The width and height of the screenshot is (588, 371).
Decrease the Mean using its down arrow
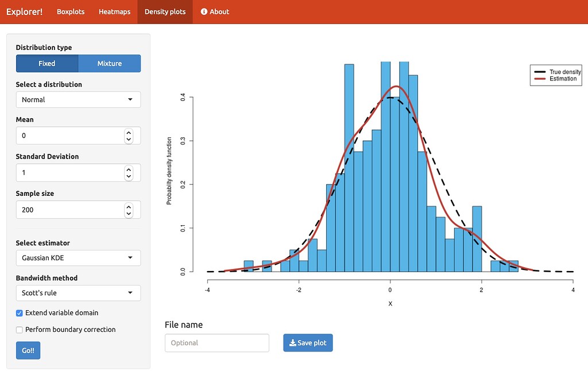(129, 139)
